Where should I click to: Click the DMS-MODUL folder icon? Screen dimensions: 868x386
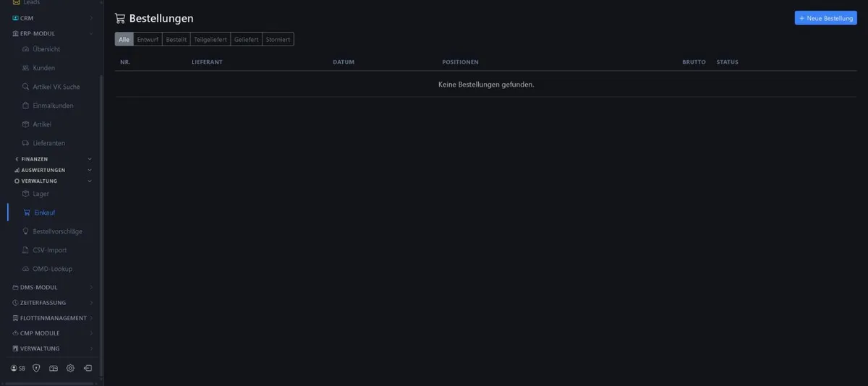16,288
